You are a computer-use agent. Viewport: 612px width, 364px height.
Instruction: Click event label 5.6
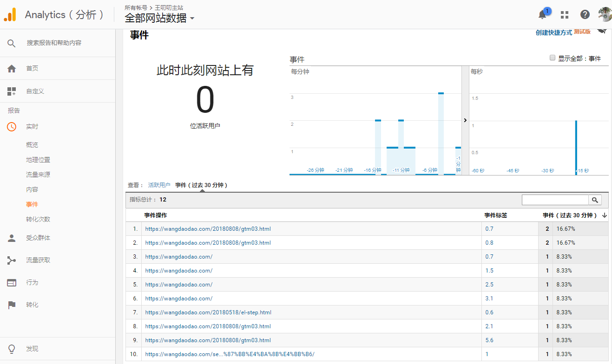[x=489, y=340]
